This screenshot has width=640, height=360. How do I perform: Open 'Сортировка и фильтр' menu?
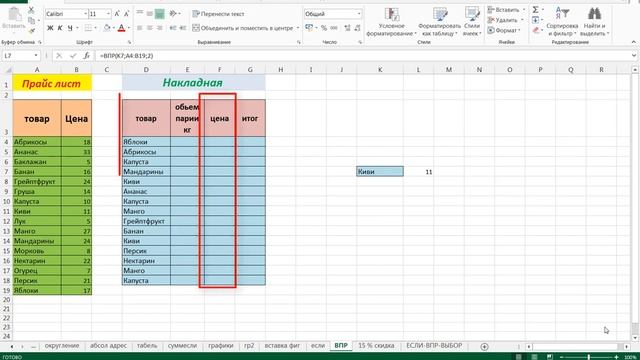[562, 22]
